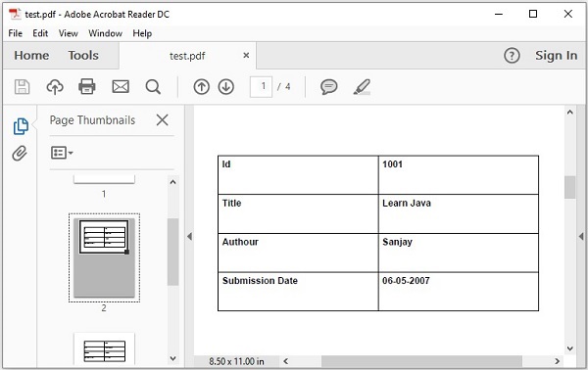Switch to the Home tab

pos(31,56)
